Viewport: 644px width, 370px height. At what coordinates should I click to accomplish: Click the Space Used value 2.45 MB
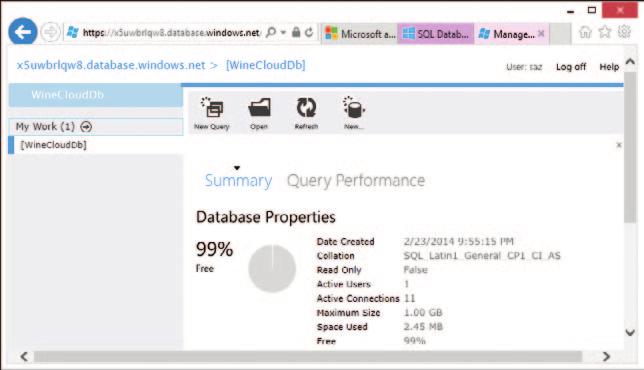coord(423,327)
